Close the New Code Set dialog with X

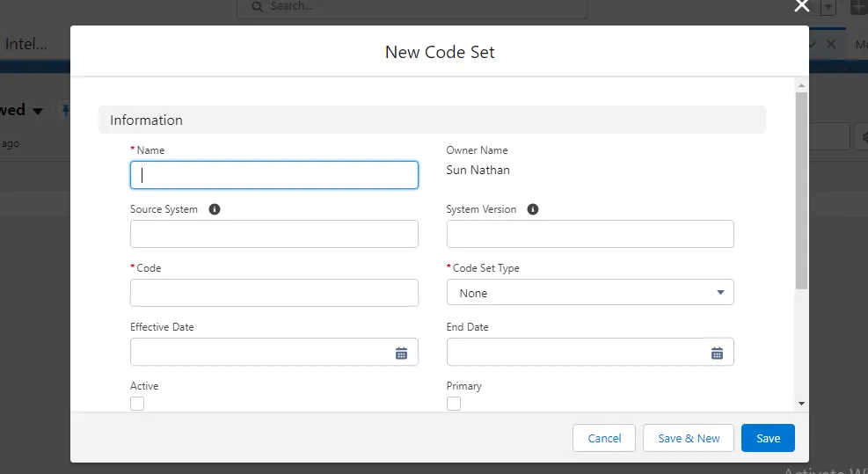(x=801, y=6)
